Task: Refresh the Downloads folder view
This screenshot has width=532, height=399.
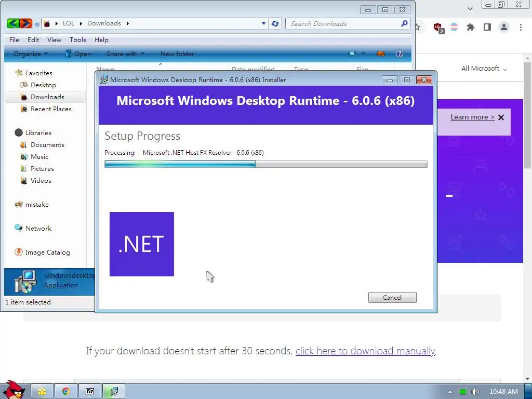Action: click(275, 23)
